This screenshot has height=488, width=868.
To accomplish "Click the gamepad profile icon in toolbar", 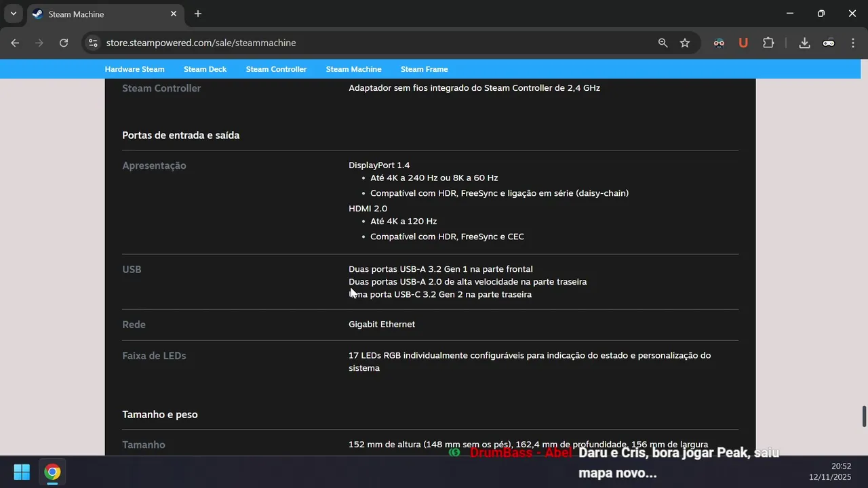I will [829, 43].
